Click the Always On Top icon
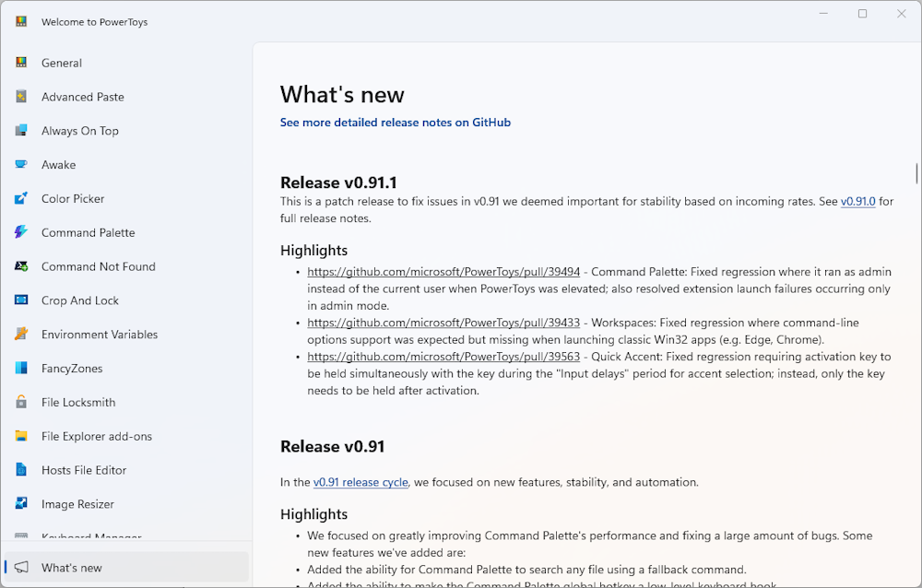The image size is (922, 588). coord(21,131)
